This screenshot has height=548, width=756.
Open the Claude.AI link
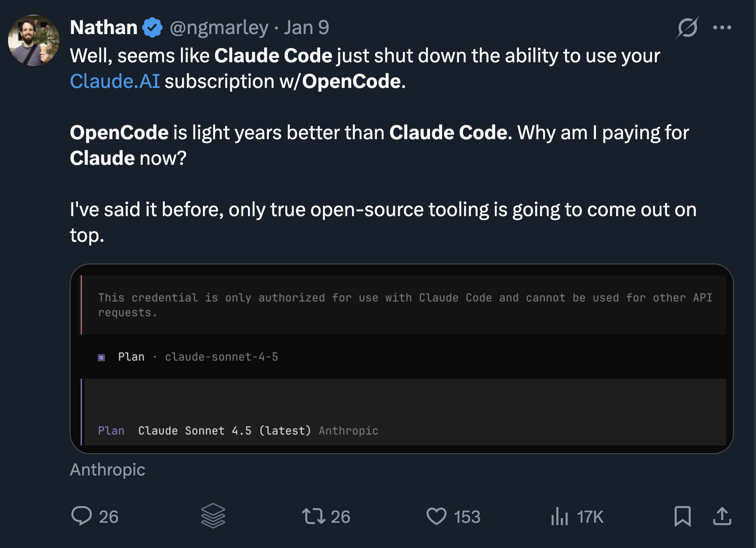point(115,81)
